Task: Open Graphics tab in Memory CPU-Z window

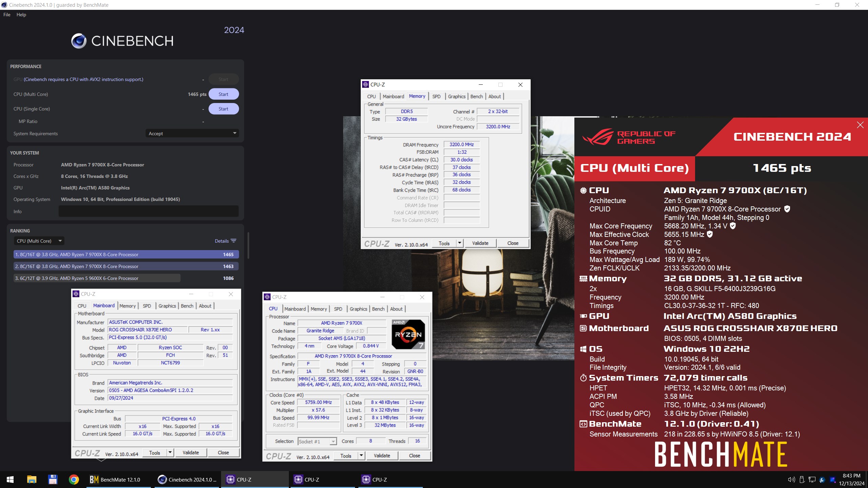Action: point(456,97)
